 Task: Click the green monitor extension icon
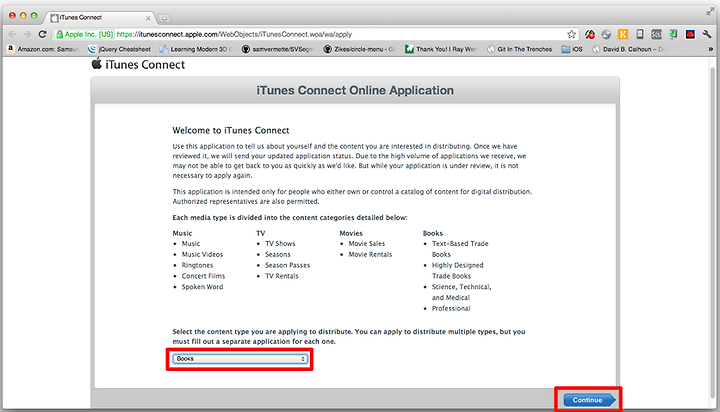[x=673, y=34]
